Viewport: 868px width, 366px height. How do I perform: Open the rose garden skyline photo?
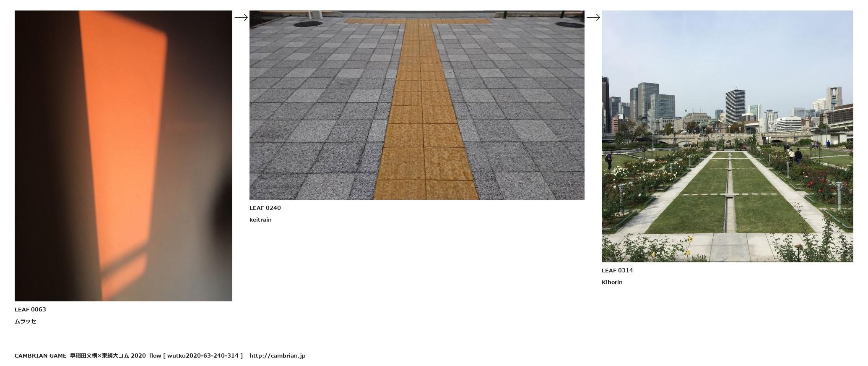(x=727, y=136)
